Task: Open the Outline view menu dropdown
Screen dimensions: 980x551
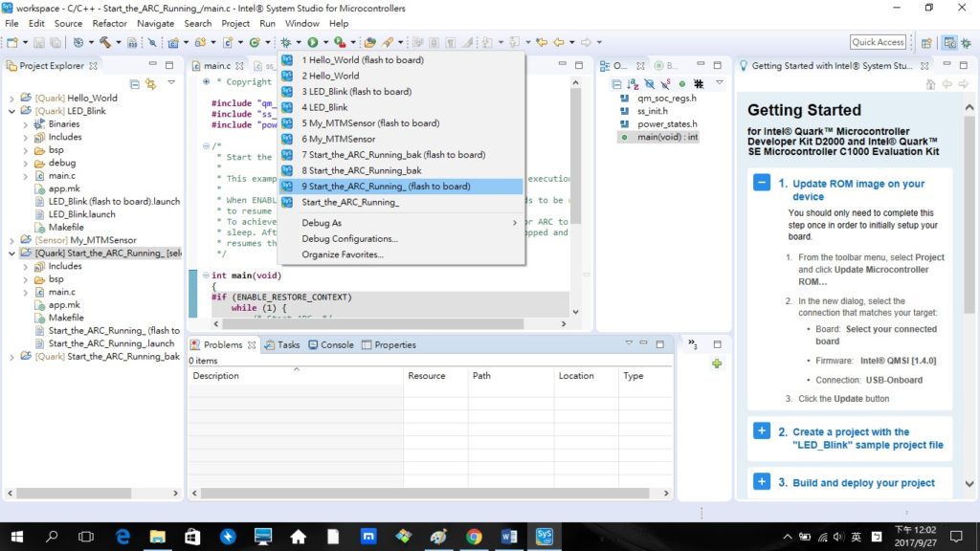Action: tap(720, 83)
